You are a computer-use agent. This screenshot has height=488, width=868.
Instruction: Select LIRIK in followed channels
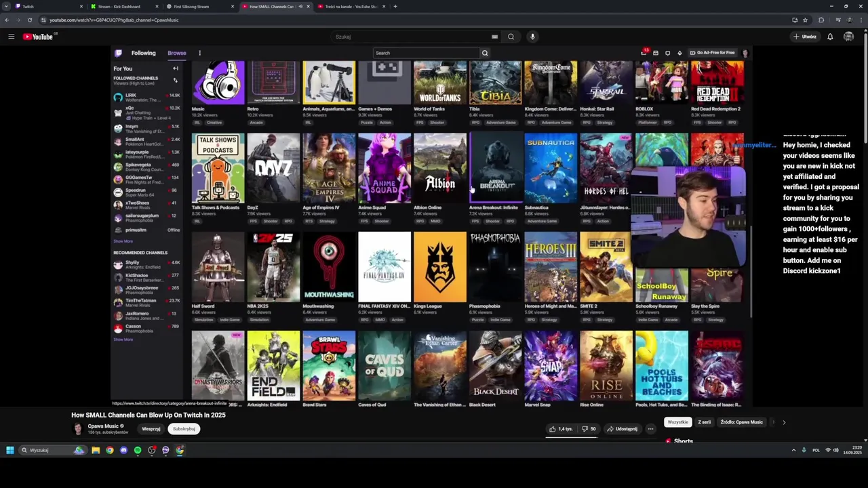point(146,97)
